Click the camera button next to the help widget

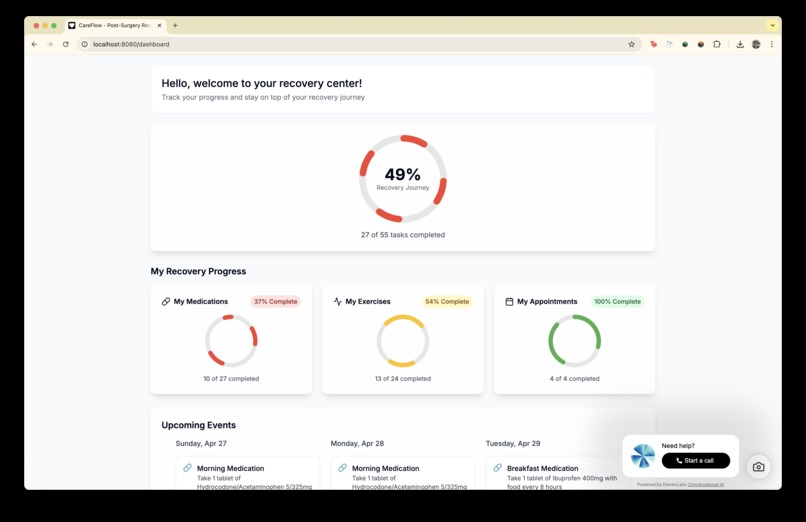point(758,467)
